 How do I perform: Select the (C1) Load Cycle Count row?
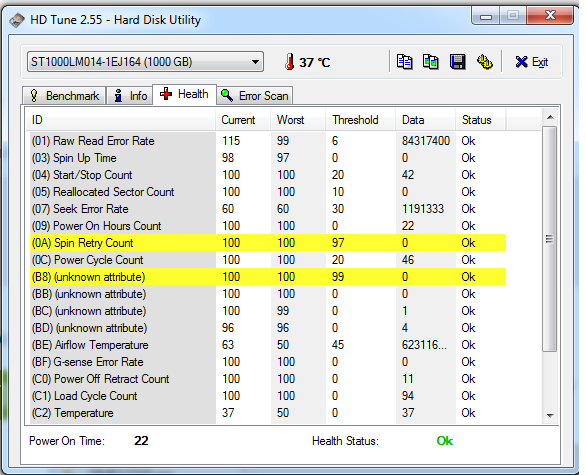(x=268, y=396)
